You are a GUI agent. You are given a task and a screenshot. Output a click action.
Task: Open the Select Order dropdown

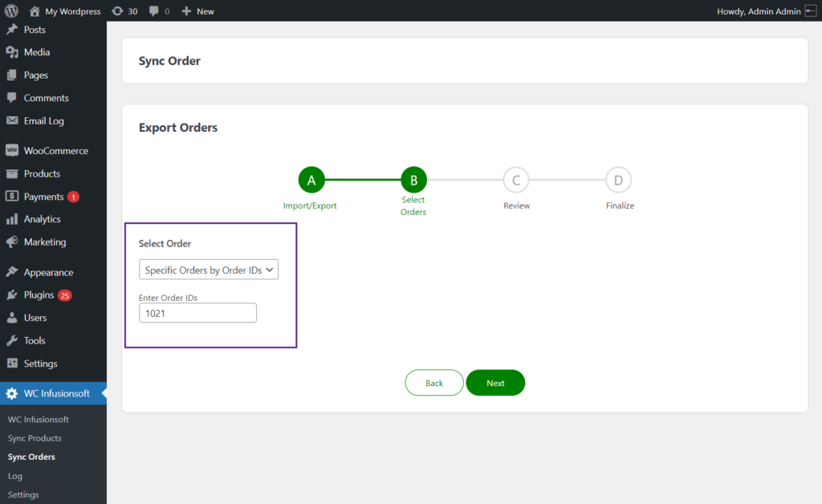coord(209,270)
